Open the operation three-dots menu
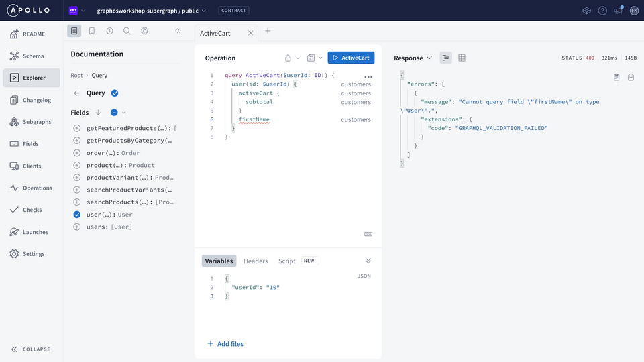644x362 pixels. [x=368, y=77]
